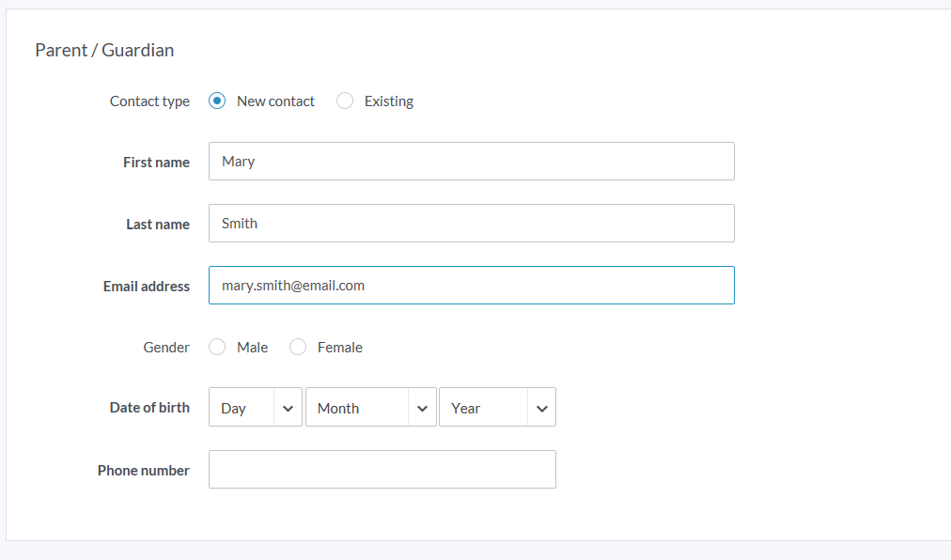
Task: Click the Parent / Guardian section heading
Action: (104, 51)
